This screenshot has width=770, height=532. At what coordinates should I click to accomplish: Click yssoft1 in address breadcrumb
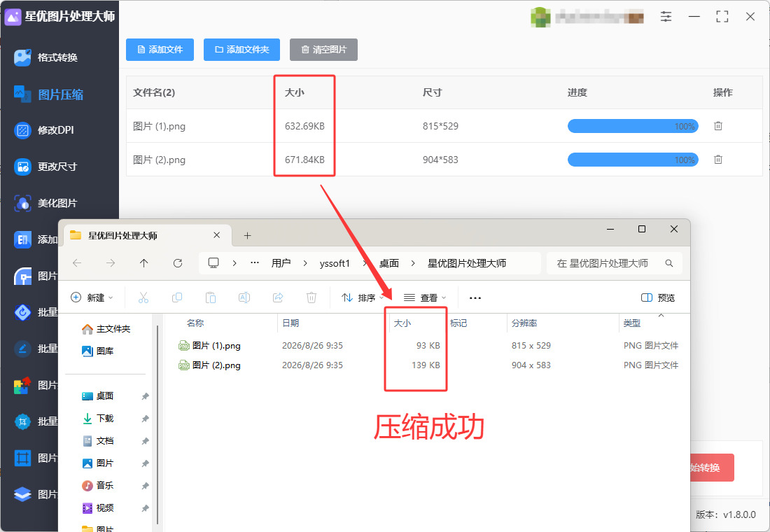point(335,263)
